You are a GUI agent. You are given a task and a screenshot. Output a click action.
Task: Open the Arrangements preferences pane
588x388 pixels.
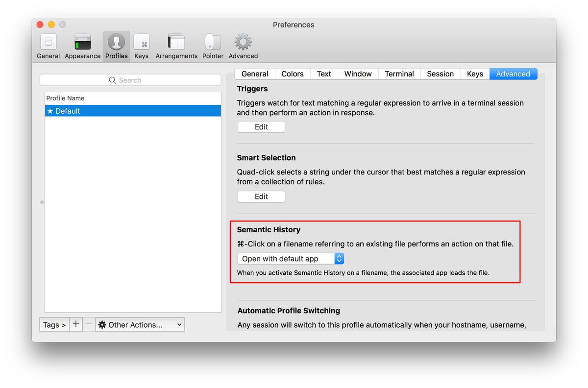pyautogui.click(x=176, y=47)
